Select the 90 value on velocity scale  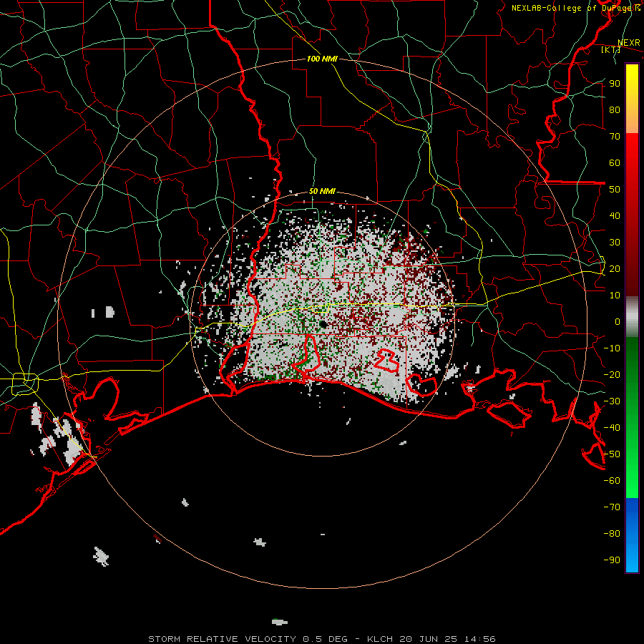coord(615,84)
